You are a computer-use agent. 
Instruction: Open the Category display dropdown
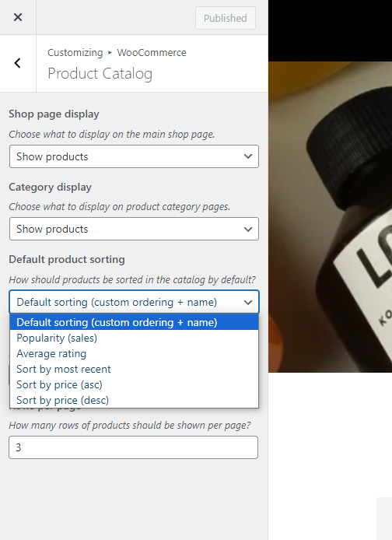click(x=134, y=229)
